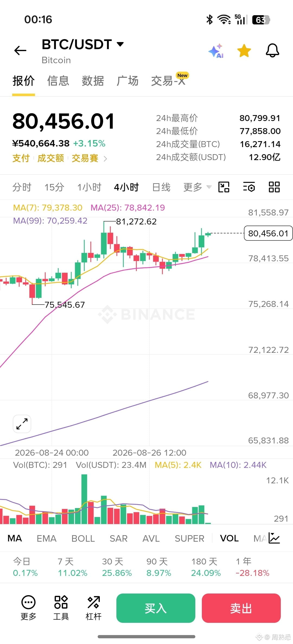Tap the MA(99) indicator value label
Screen dimensions: 293x644
pos(50,221)
